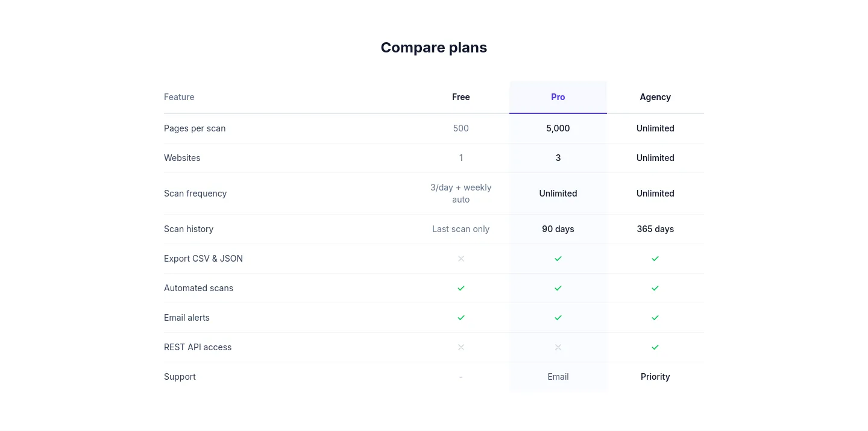Viewport: 868px width, 431px height.
Task: Click the Free plan X icon for Export CSV & JSON
Action: (461, 259)
